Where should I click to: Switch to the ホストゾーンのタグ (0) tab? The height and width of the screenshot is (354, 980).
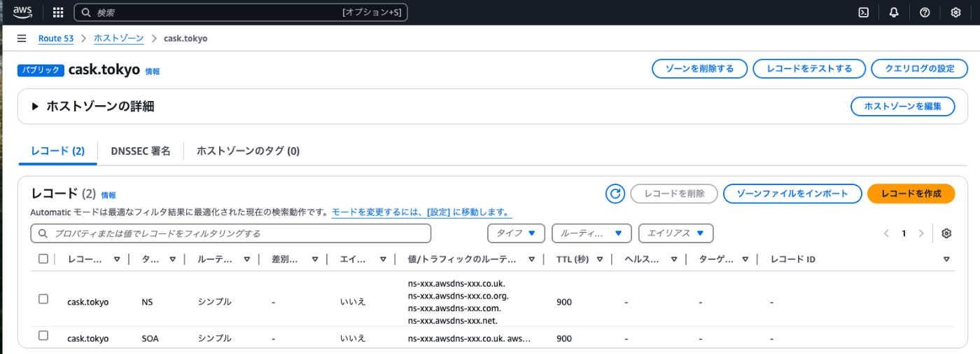point(248,151)
